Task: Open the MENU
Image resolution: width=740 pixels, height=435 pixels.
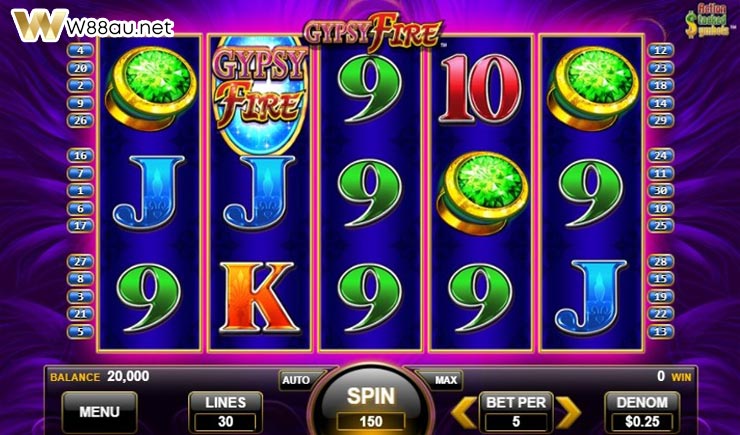Action: click(x=100, y=412)
